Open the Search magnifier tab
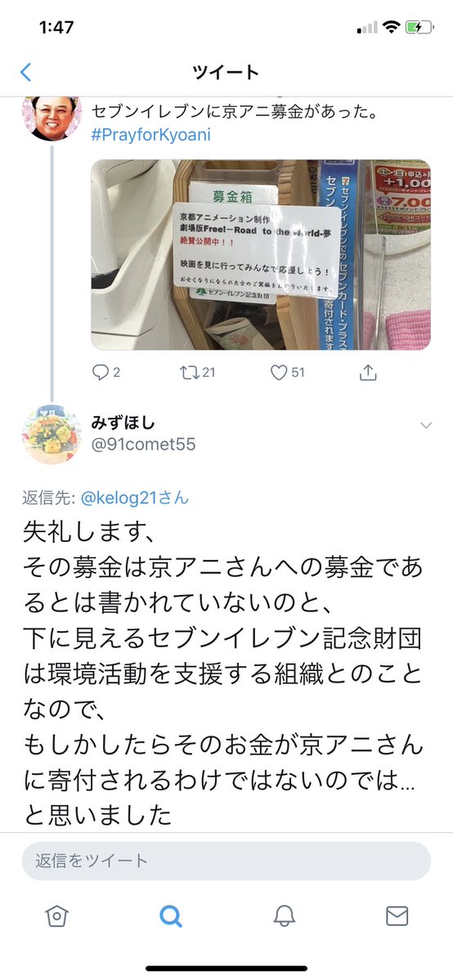This screenshot has width=453, height=980. 170,916
